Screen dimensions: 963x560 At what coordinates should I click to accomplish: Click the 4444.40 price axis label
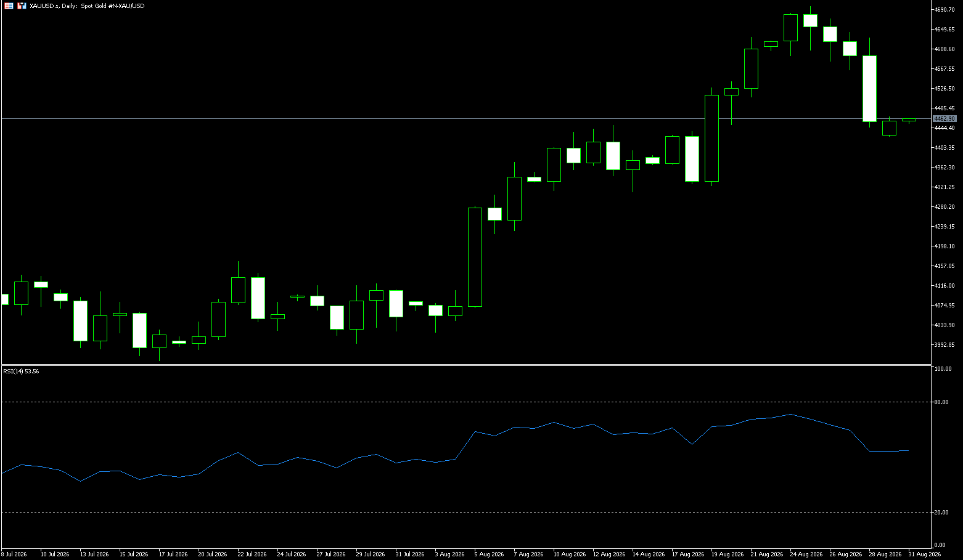click(945, 128)
